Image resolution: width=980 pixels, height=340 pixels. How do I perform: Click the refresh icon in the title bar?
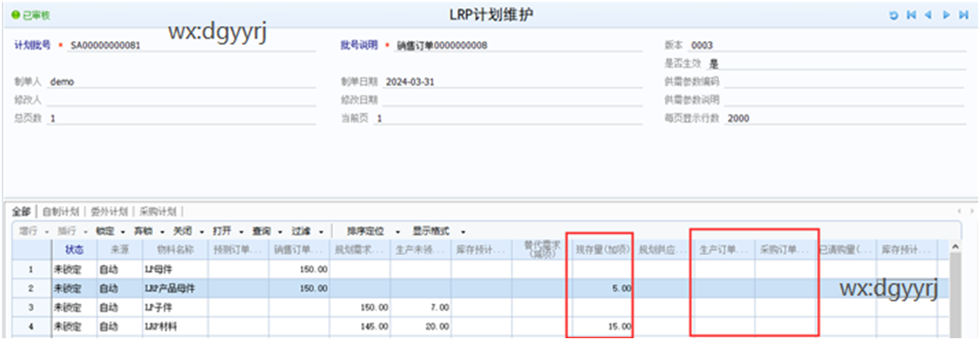tap(894, 15)
